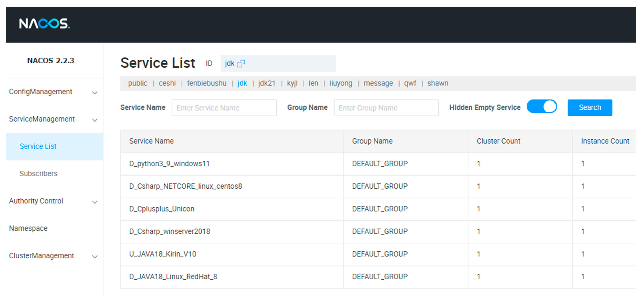This screenshot has width=644, height=296.
Task: Switch to the public namespace tab
Action: [137, 83]
